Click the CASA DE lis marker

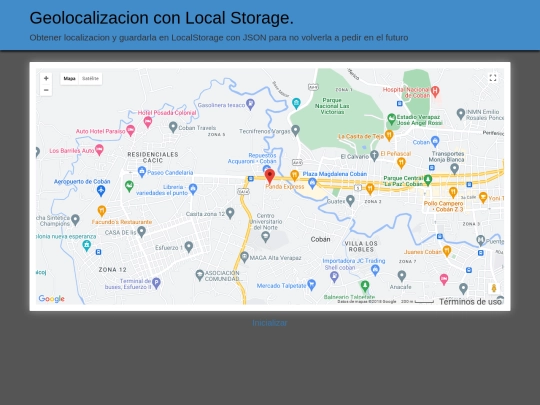(142, 232)
